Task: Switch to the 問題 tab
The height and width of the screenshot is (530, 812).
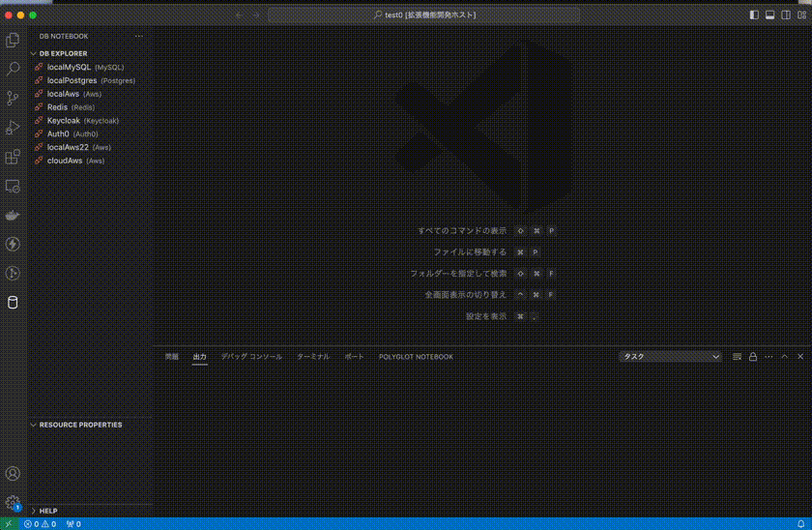Action: [171, 357]
